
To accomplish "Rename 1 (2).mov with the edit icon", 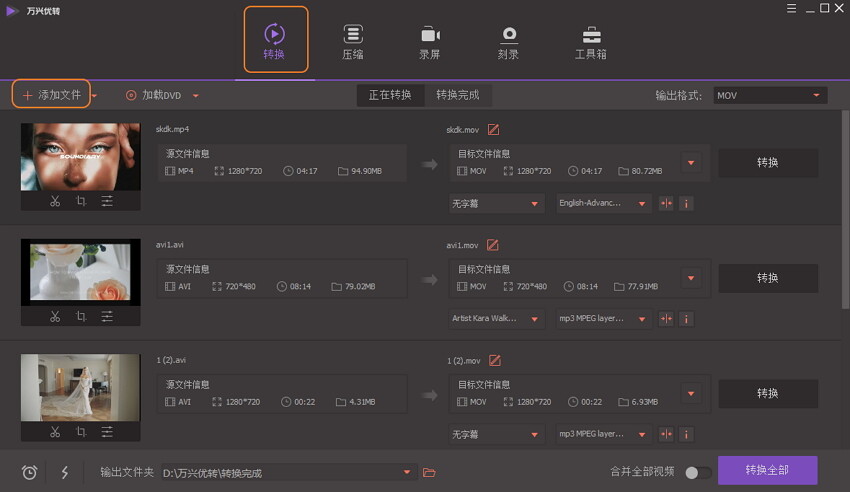I will pos(495,360).
